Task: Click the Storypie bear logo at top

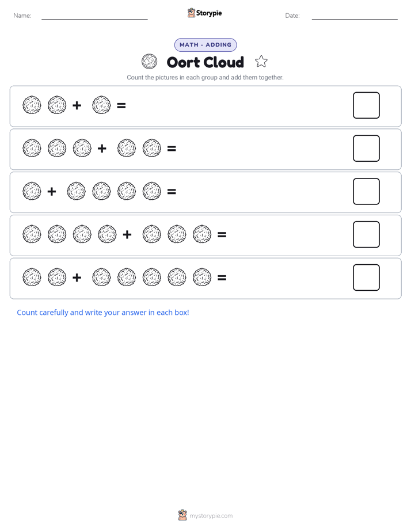Action: (x=191, y=13)
